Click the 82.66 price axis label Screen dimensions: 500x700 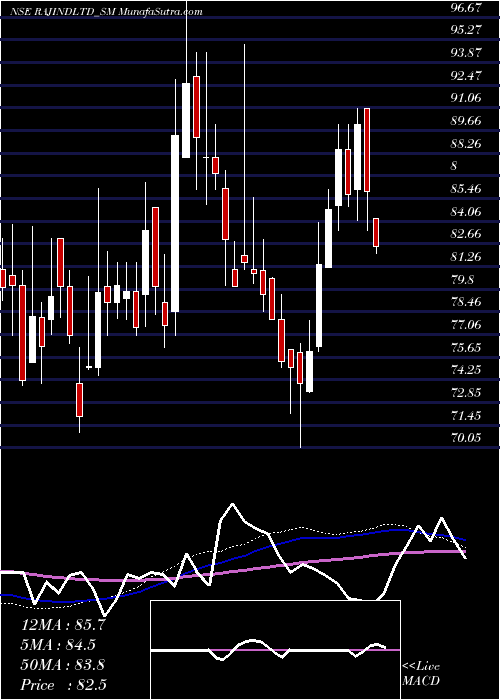[x=467, y=233]
